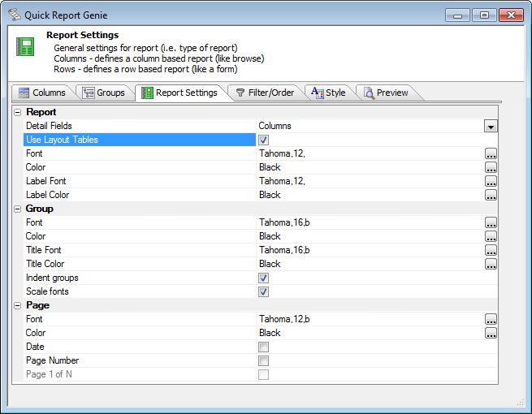This screenshot has height=414, width=532.
Task: Select the Scale fonts row label
Action: click(47, 291)
